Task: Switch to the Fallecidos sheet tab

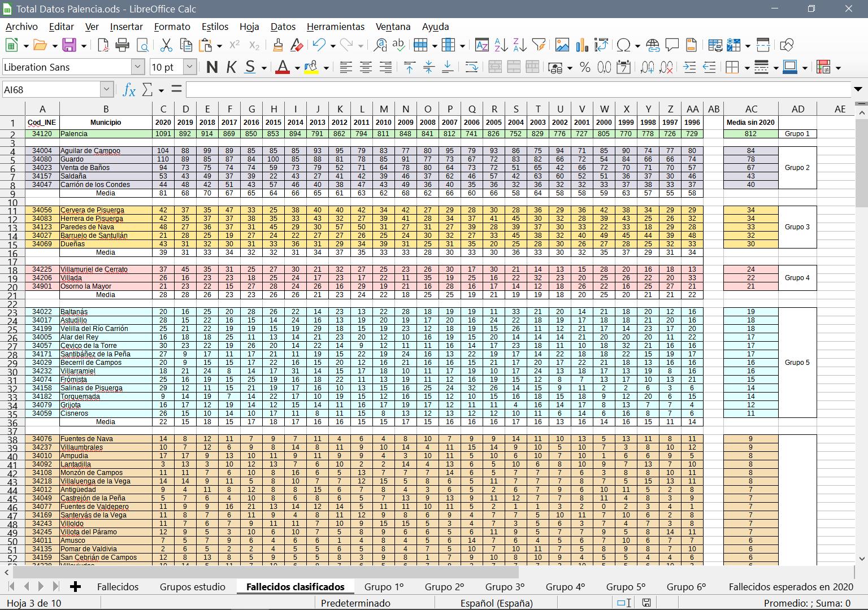Action: pyautogui.click(x=118, y=587)
